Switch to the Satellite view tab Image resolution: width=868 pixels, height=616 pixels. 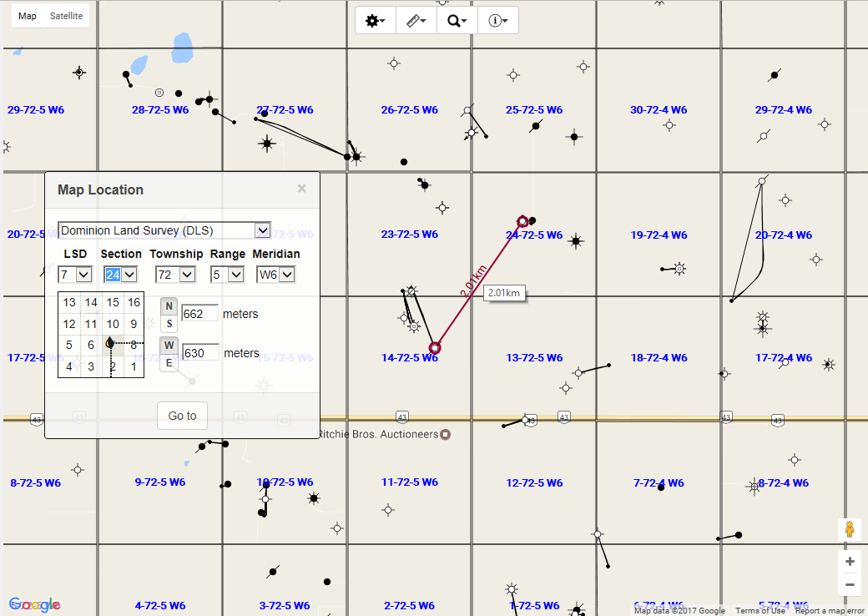click(x=66, y=16)
